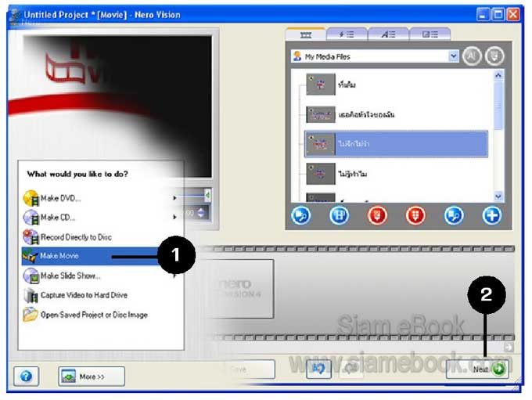Image resolution: width=532 pixels, height=400 pixels.
Task: Click the More >> button
Action: [x=92, y=377]
